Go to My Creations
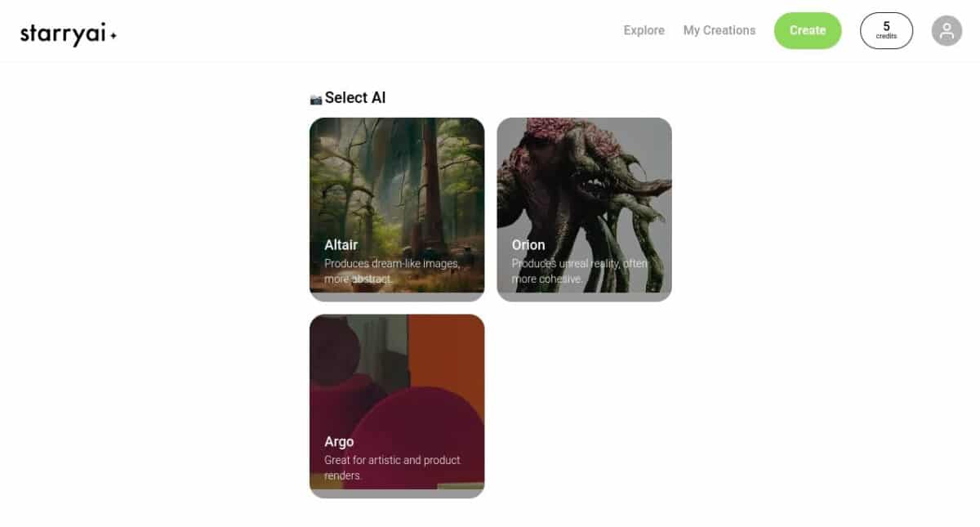 coord(719,30)
